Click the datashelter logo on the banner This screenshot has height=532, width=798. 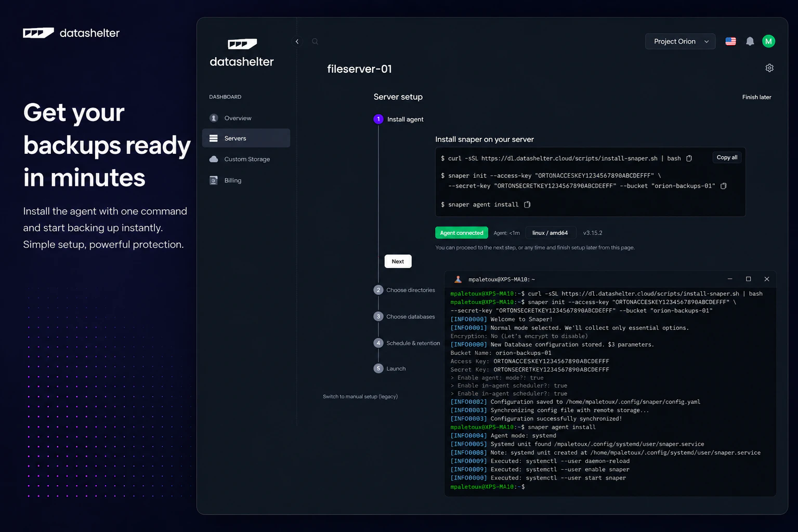(x=71, y=33)
